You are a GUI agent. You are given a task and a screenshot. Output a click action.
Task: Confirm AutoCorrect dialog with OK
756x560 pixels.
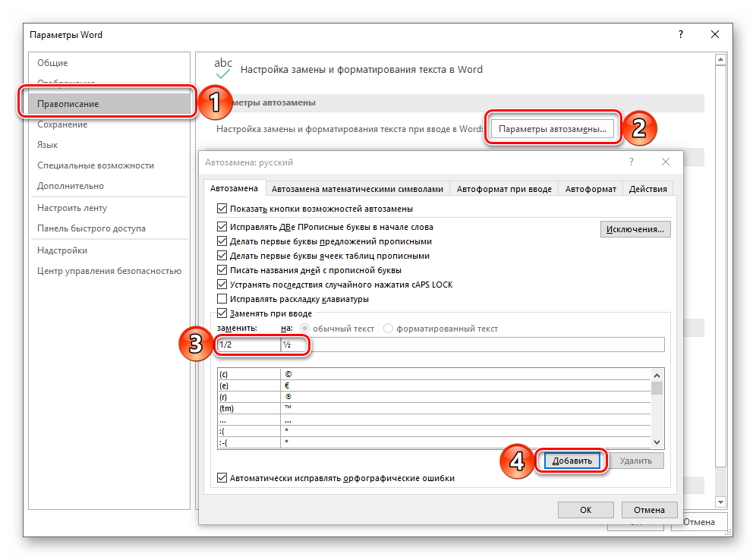[585, 510]
